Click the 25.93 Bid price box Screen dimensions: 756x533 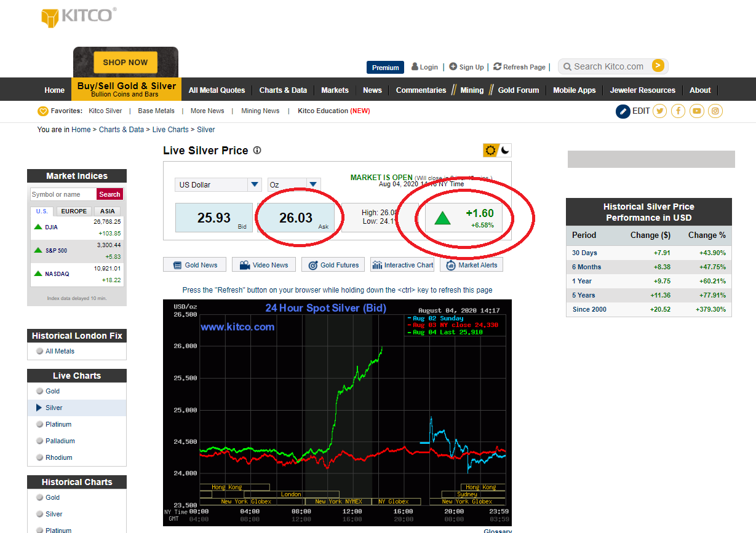pyautogui.click(x=214, y=218)
